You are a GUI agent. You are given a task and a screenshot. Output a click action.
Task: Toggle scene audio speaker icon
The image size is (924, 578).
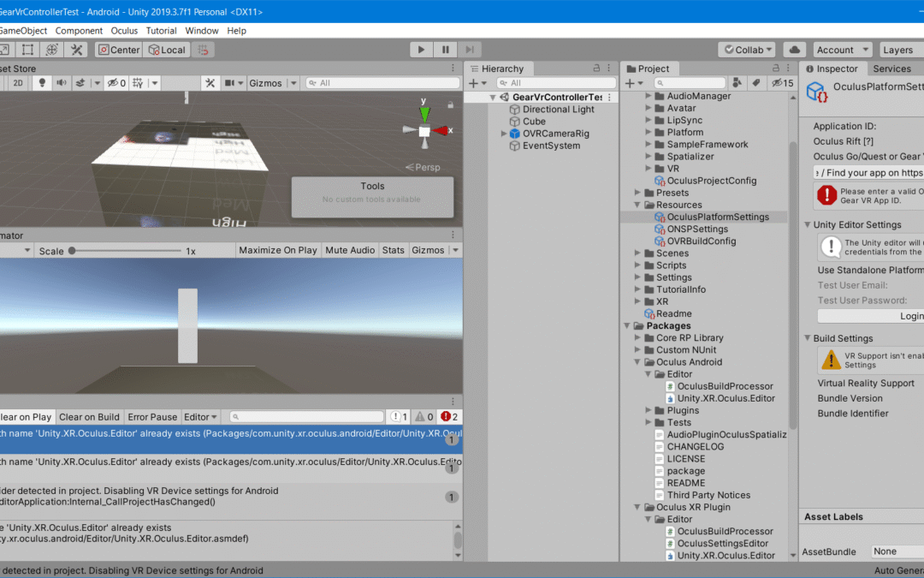62,83
